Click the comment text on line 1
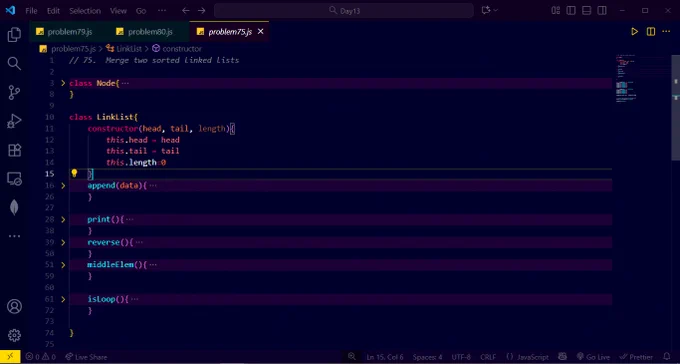This screenshot has width=680, height=364. [x=154, y=60]
